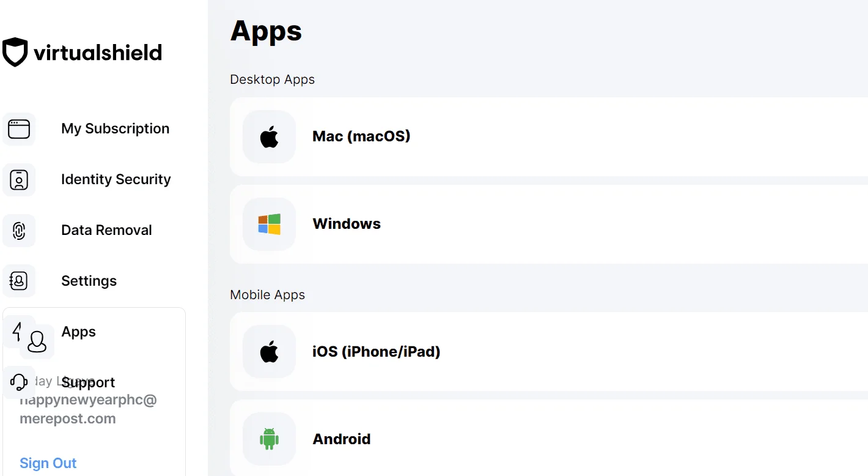Click the green Android robot icon
This screenshot has height=476, width=868.
tap(269, 439)
